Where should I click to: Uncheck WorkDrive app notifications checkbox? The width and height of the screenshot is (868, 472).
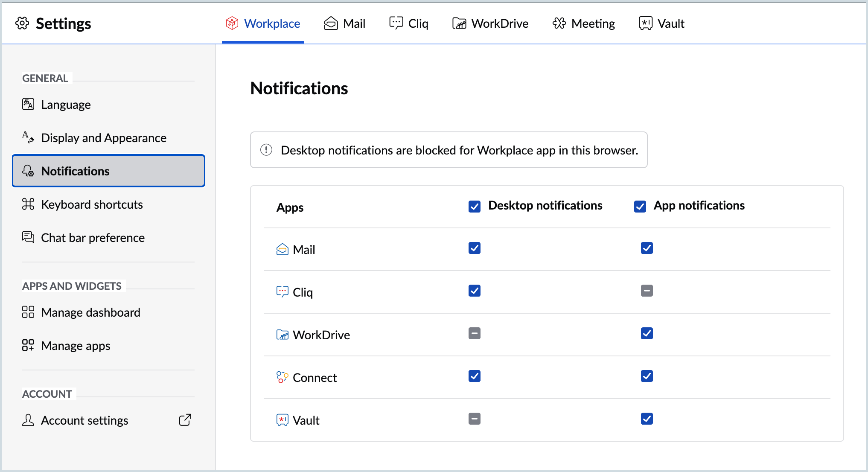(x=647, y=333)
